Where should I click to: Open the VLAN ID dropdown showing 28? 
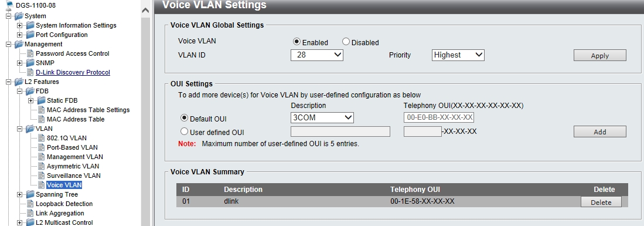click(316, 55)
